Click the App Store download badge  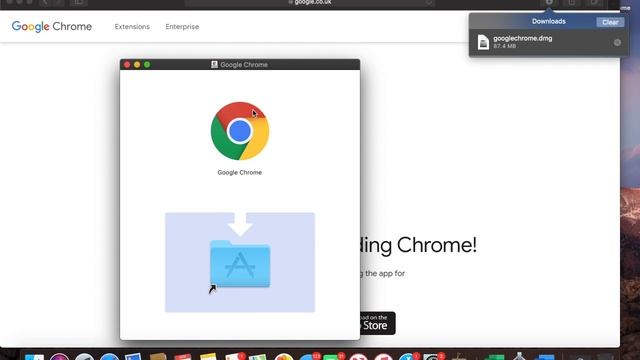(378, 323)
